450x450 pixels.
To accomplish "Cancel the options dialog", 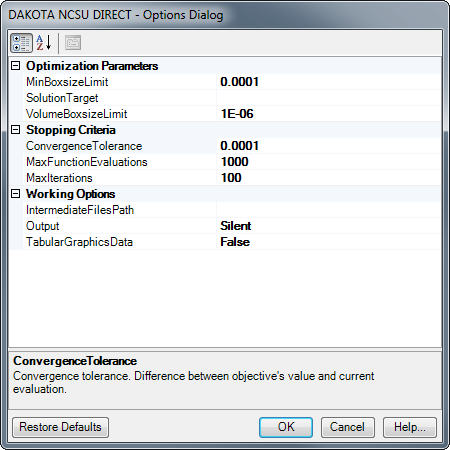I will tap(348, 427).
